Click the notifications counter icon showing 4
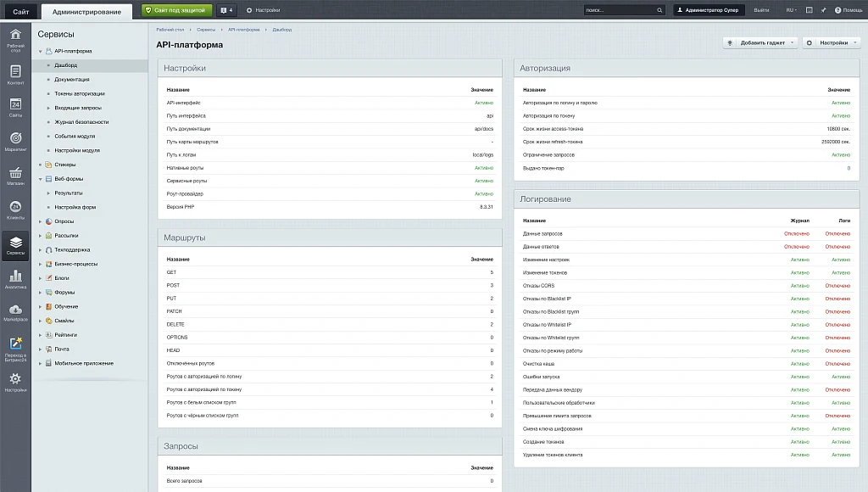 pyautogui.click(x=226, y=10)
